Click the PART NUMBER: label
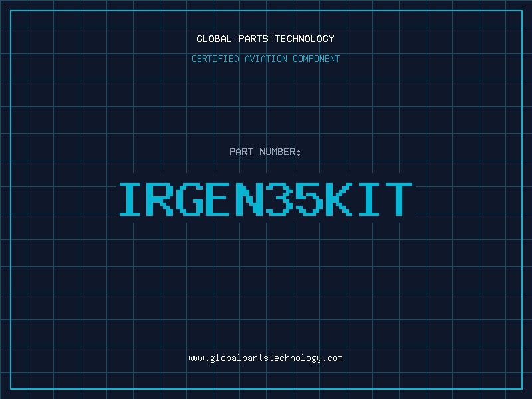Image resolution: width=532 pixels, height=399 pixels. [265, 152]
